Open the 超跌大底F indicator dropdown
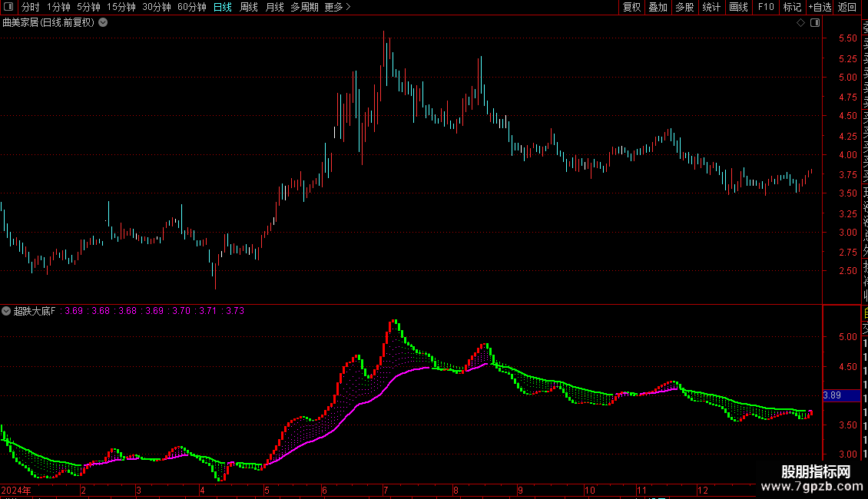868x499 pixels. point(6,311)
